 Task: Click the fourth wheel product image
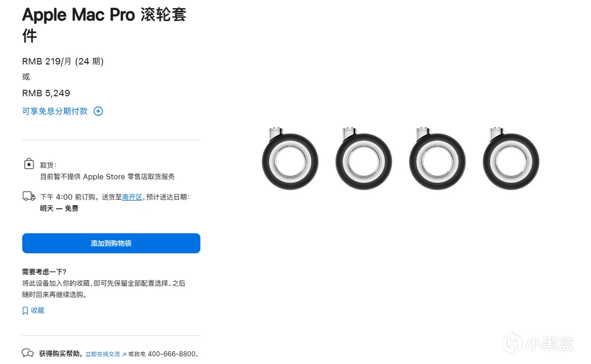(x=511, y=158)
